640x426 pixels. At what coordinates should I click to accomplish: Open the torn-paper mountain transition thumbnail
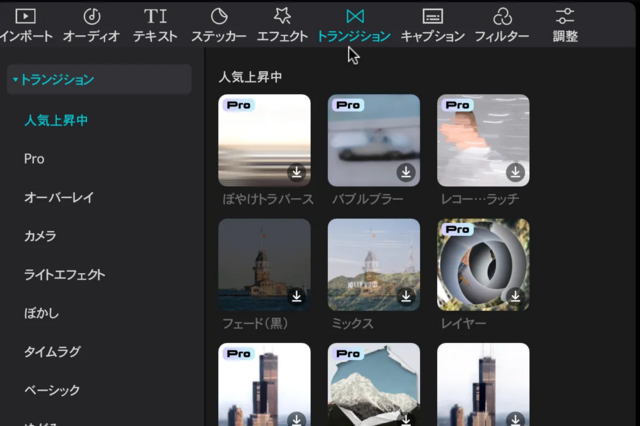(x=374, y=384)
